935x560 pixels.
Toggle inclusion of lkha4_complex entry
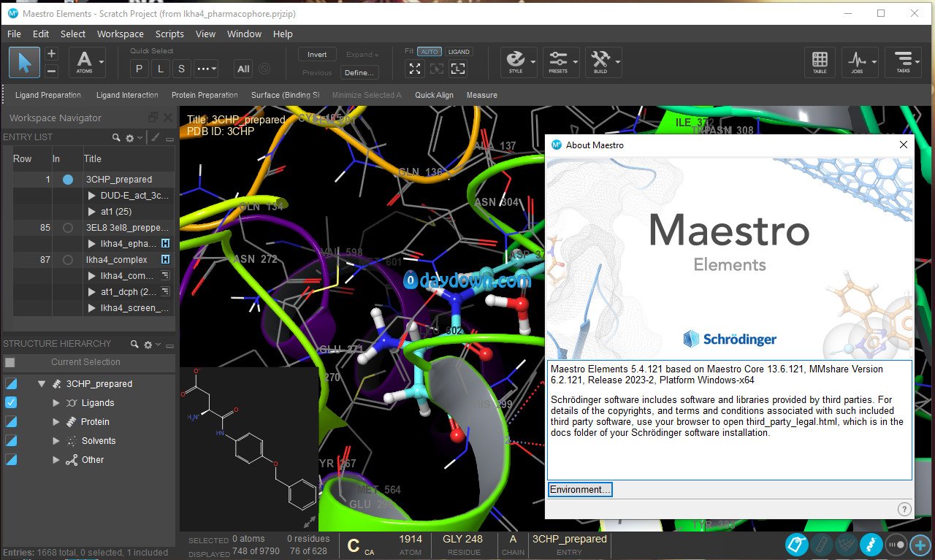coord(68,260)
